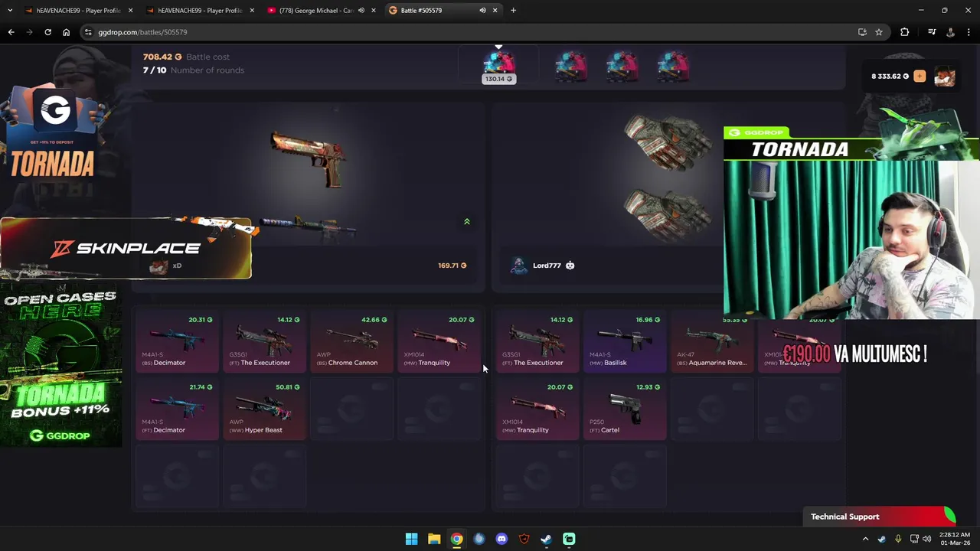Open the Windows Start menu
Viewport: 980px width, 551px height.
411,539
